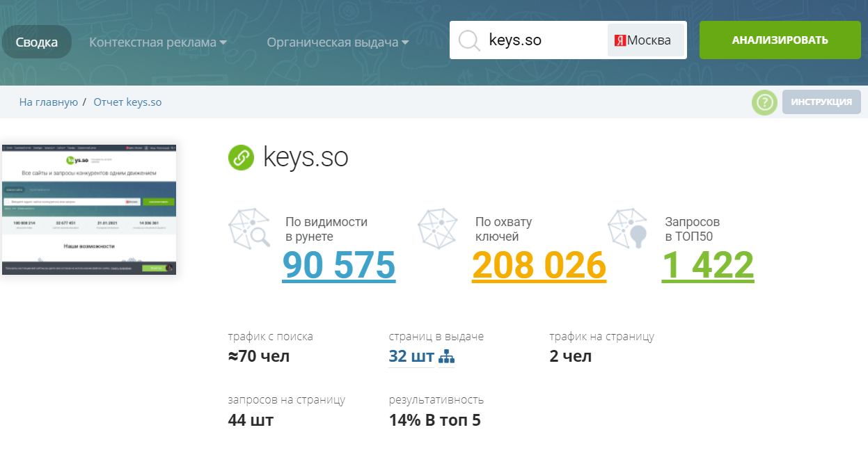Open the Отчет keys.so breadcrumb
The image size is (868, 455).
pos(127,102)
